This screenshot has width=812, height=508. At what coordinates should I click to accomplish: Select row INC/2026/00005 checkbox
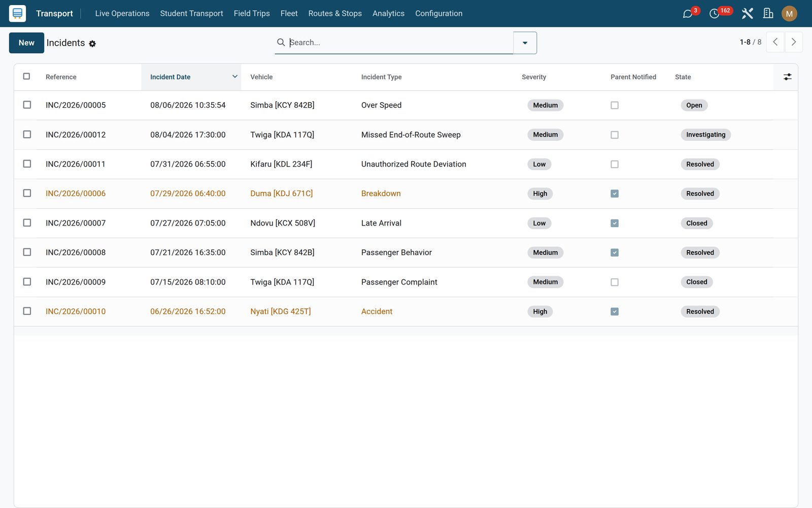click(x=27, y=105)
